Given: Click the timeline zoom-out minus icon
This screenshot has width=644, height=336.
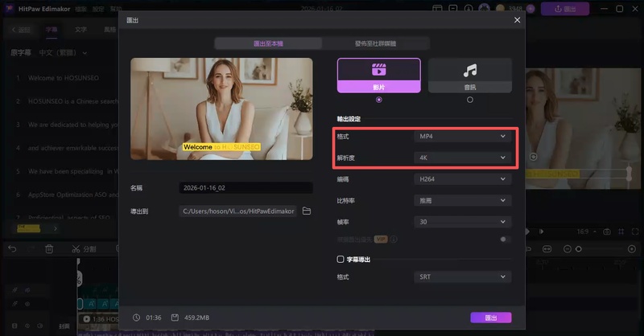Looking at the screenshot, I should point(568,249).
